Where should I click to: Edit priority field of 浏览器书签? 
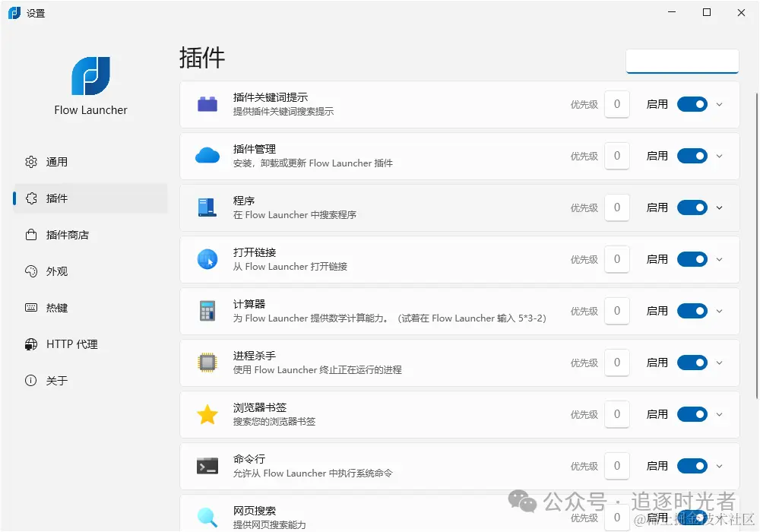click(617, 414)
